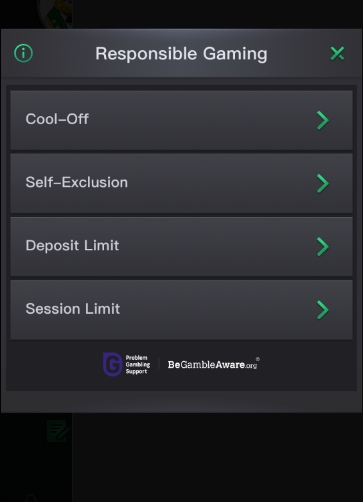This screenshot has height=502, width=363.
Task: Close the Responsible Gaming dialog
Action: tap(337, 53)
